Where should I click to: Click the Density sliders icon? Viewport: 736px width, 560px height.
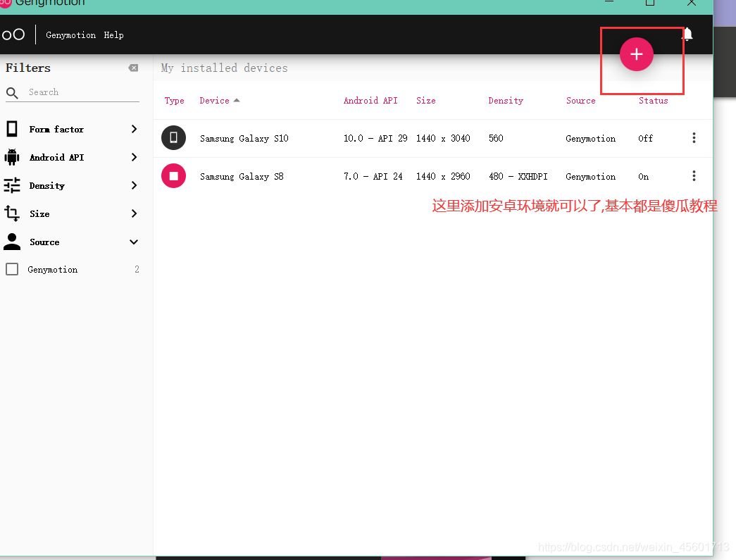coord(12,185)
